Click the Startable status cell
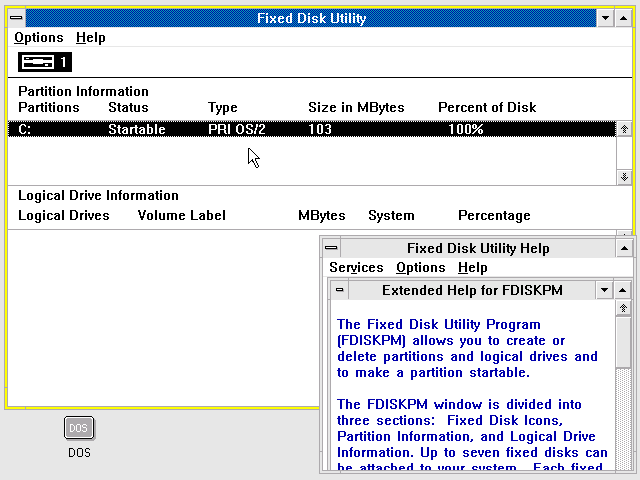Viewport: 640px width, 480px height. coord(137,129)
